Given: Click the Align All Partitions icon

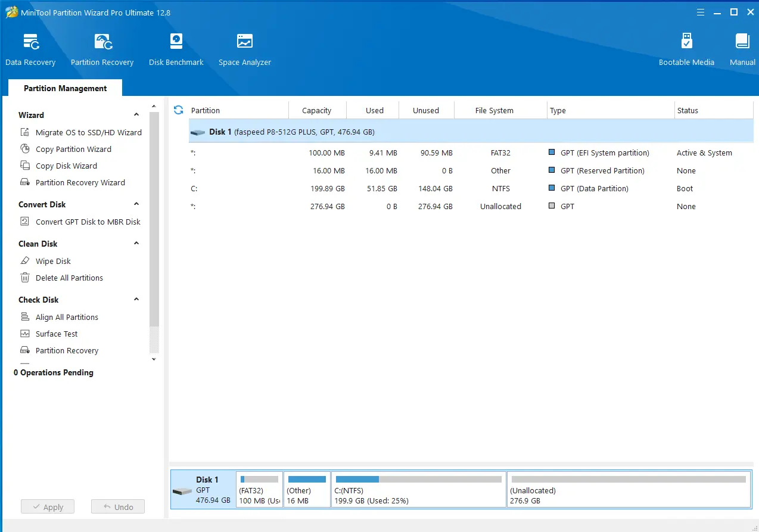Looking at the screenshot, I should click(x=25, y=317).
